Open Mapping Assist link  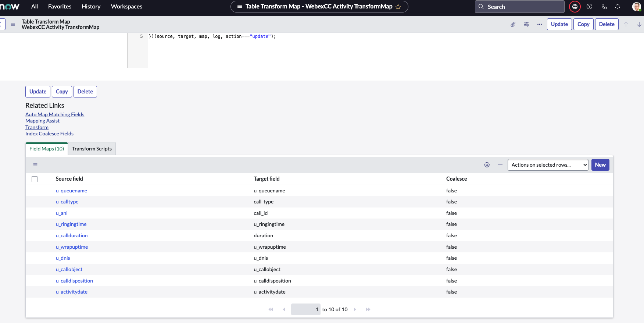(x=42, y=121)
